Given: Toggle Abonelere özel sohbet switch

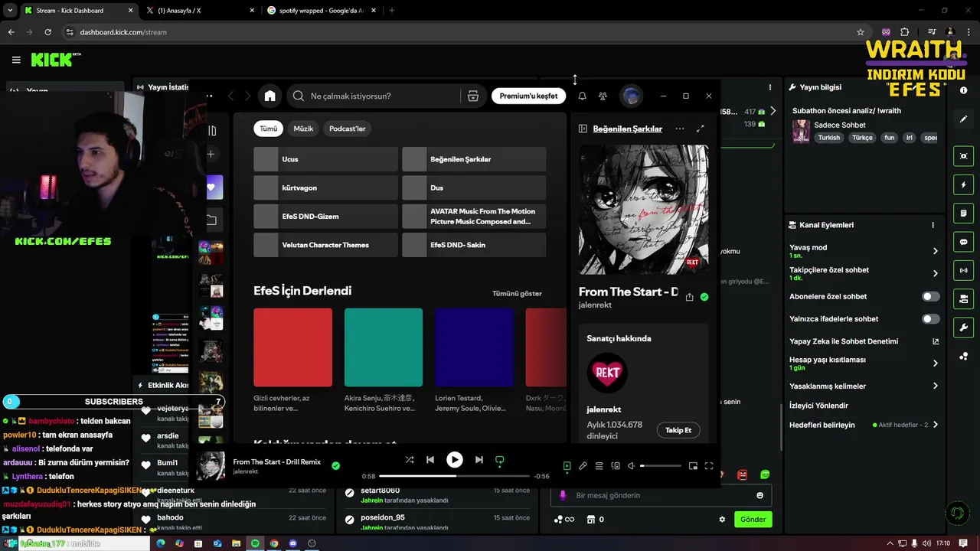Looking at the screenshot, I should pos(930,296).
